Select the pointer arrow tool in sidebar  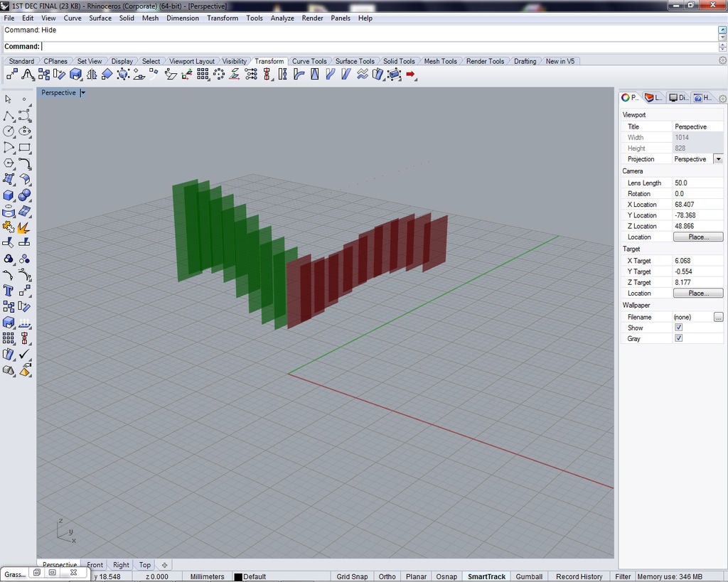tap(9, 99)
